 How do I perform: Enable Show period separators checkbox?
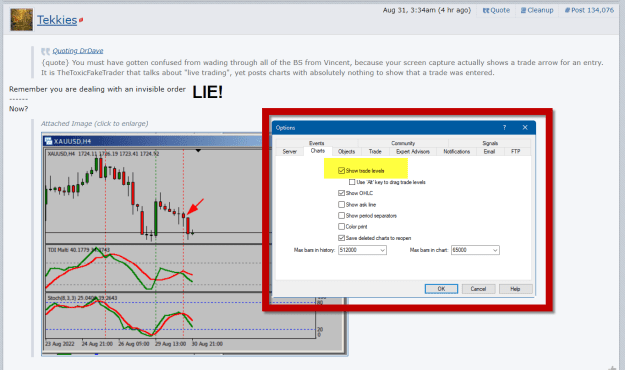(x=341, y=216)
